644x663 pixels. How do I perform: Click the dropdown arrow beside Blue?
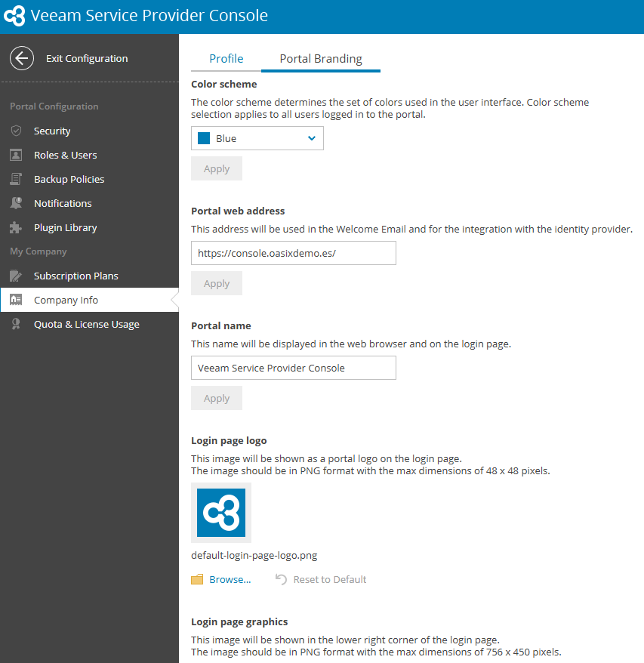point(312,138)
